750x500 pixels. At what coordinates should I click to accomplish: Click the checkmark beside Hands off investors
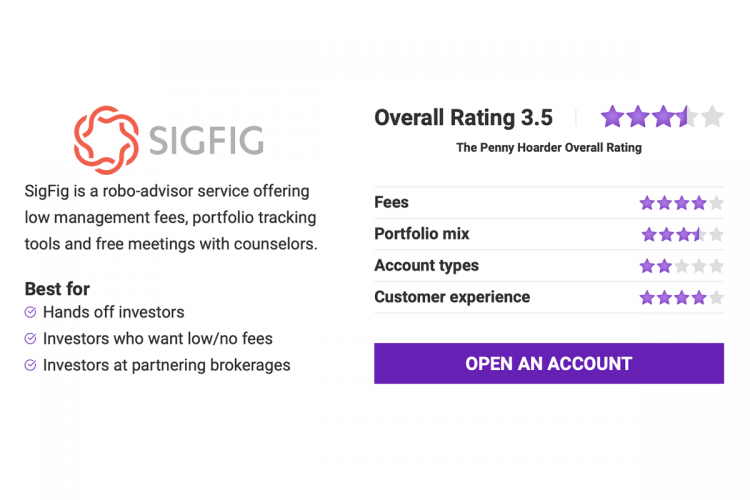[x=30, y=312]
